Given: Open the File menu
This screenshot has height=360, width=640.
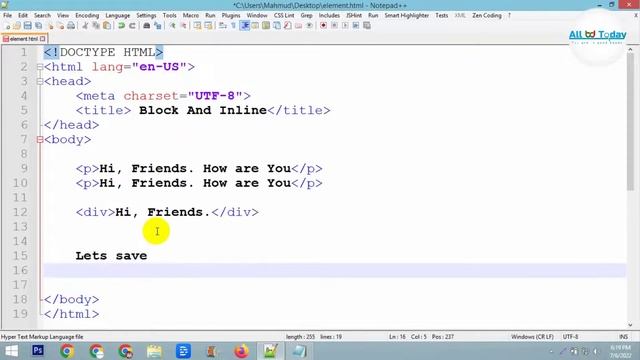Looking at the screenshot, I should (7, 16).
